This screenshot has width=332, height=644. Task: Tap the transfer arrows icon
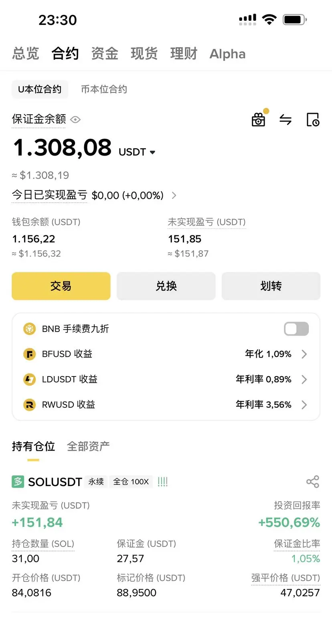285,119
